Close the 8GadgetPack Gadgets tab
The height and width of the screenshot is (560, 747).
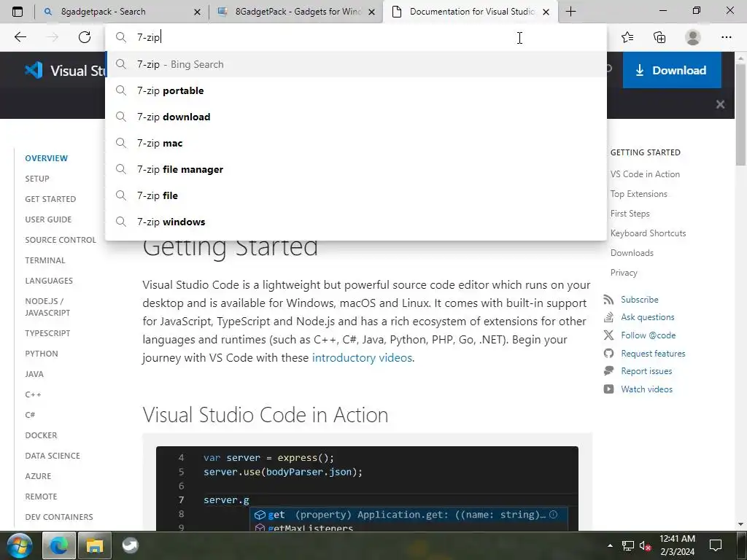pos(372,12)
